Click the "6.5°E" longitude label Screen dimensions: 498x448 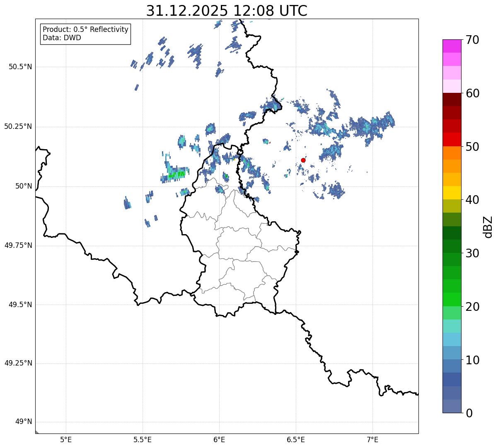click(x=296, y=440)
